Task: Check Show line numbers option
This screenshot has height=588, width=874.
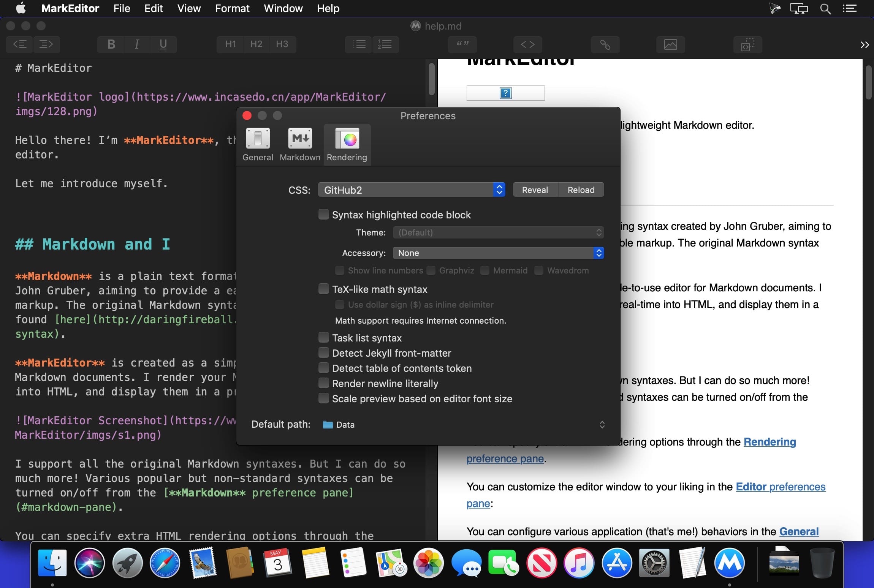Action: pyautogui.click(x=339, y=270)
